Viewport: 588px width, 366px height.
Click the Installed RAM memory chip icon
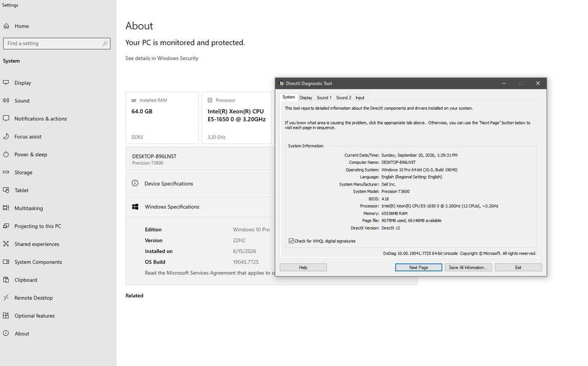134,100
